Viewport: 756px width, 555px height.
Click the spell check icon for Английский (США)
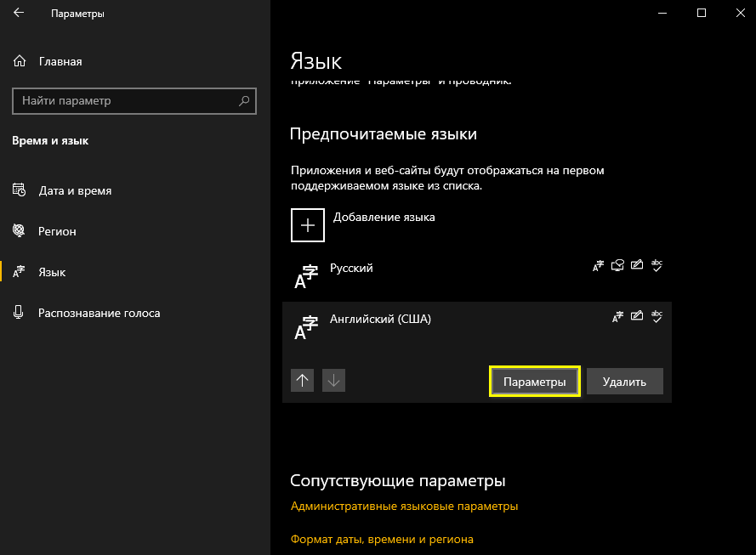(656, 316)
